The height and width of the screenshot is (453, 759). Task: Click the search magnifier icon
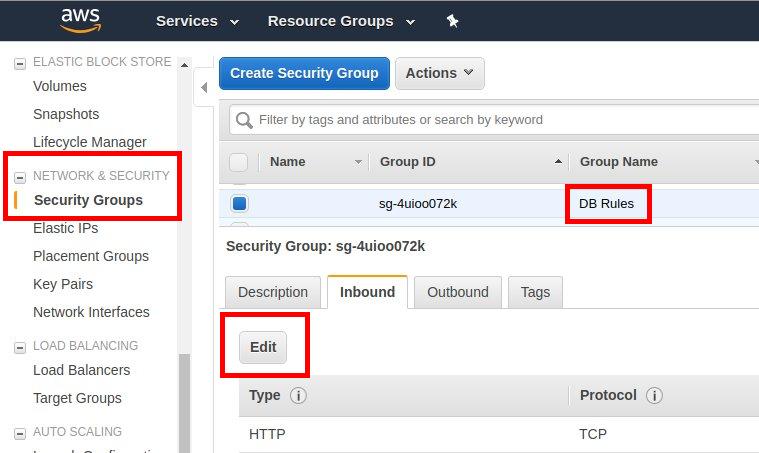244,120
